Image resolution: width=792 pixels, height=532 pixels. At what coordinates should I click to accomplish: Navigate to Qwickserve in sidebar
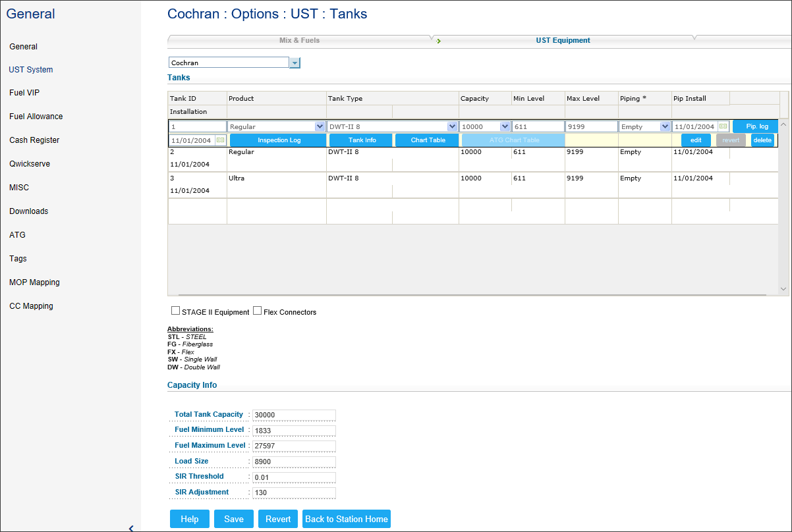click(30, 164)
